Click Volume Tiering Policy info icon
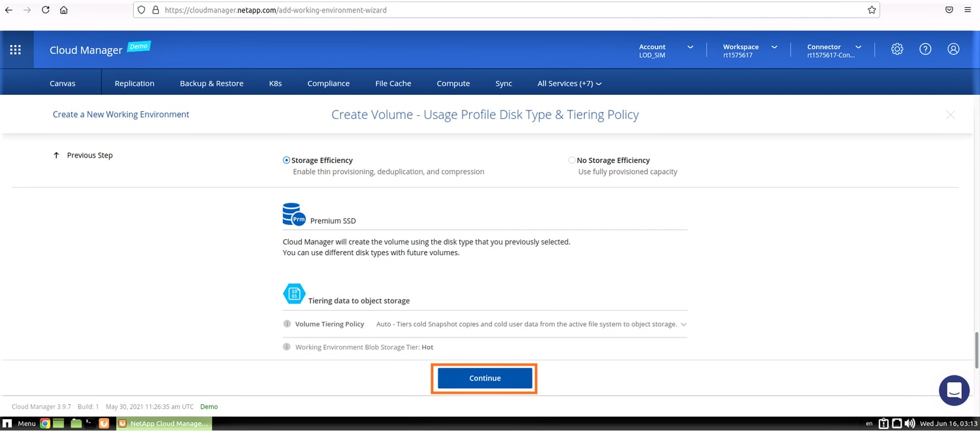This screenshot has width=980, height=431. coord(287,324)
